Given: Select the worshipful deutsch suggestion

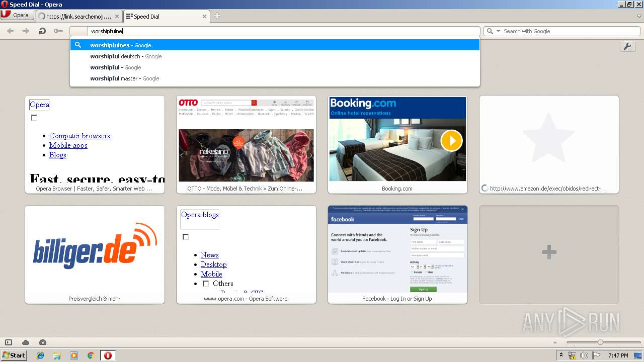Looking at the screenshot, I should (275, 56).
